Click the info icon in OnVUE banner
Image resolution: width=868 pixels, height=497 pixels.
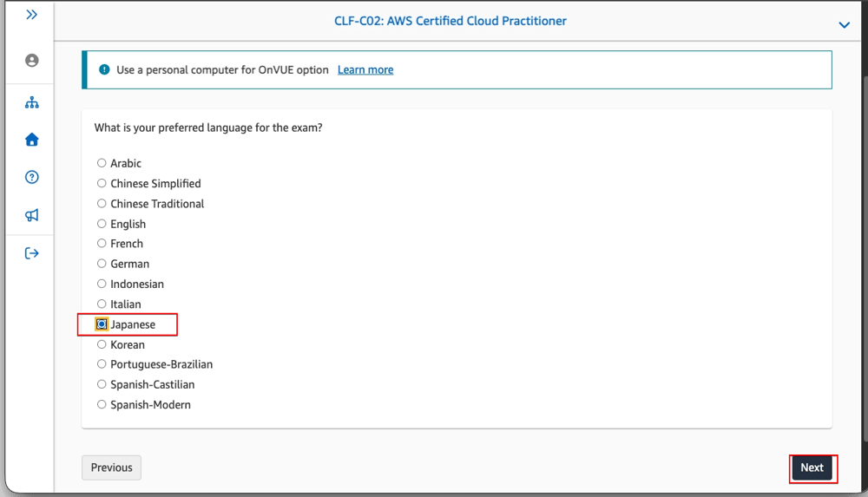(x=104, y=69)
